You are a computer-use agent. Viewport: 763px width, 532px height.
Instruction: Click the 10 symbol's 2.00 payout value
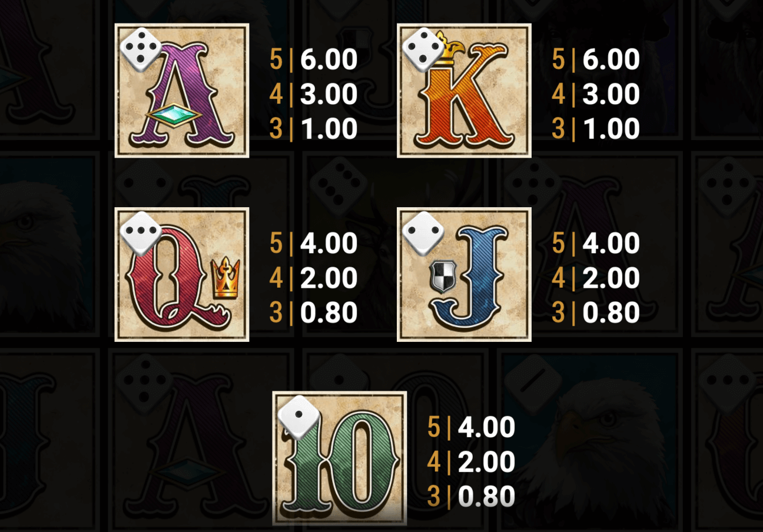[486, 462]
